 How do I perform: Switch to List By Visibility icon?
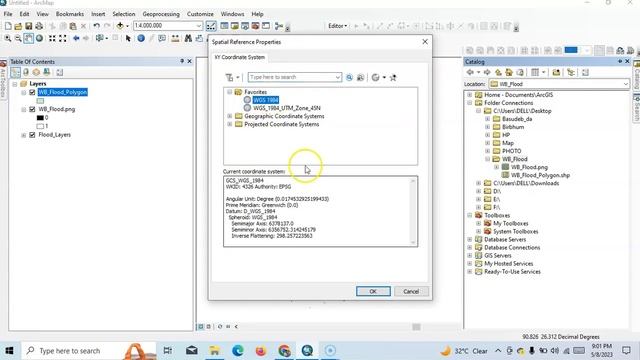click(36, 72)
